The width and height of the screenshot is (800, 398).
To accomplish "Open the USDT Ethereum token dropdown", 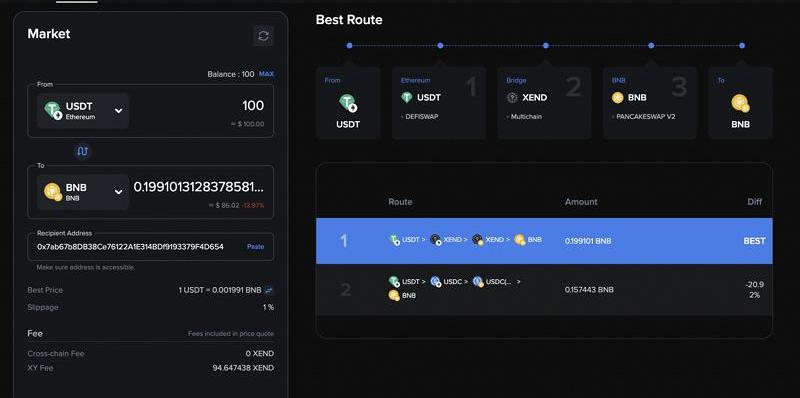I will [x=83, y=110].
